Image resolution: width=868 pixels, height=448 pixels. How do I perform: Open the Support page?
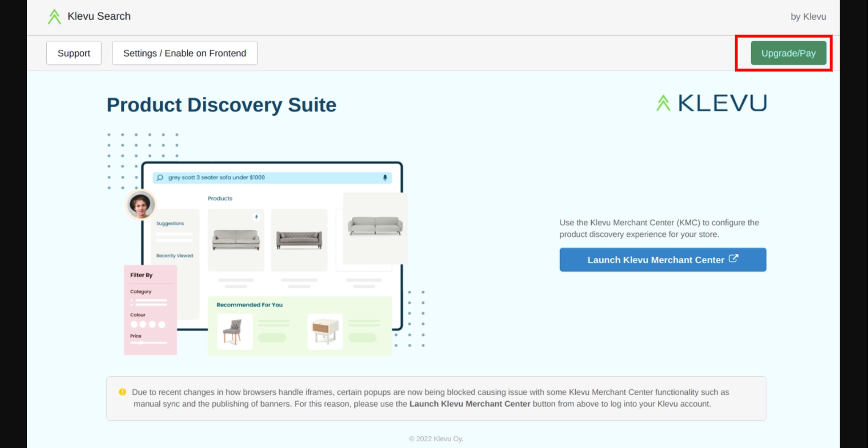click(74, 53)
